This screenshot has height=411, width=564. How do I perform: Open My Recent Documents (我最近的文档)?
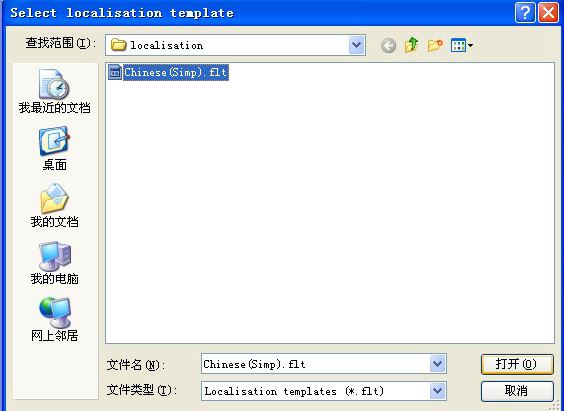click(54, 92)
